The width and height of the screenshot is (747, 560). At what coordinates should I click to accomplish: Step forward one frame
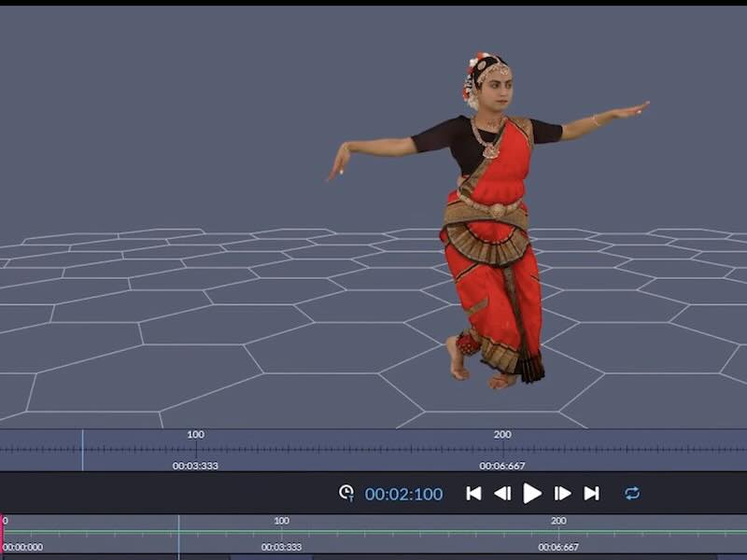click(562, 494)
